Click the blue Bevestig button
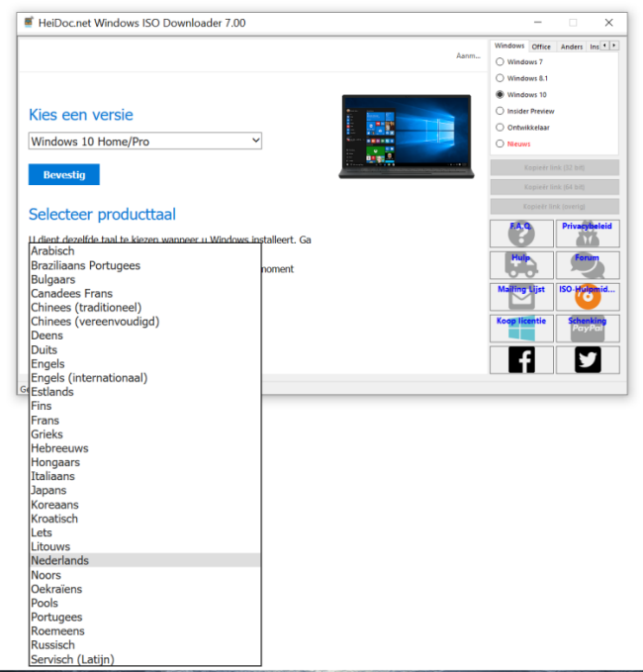The height and width of the screenshot is (672, 643). 64,174
